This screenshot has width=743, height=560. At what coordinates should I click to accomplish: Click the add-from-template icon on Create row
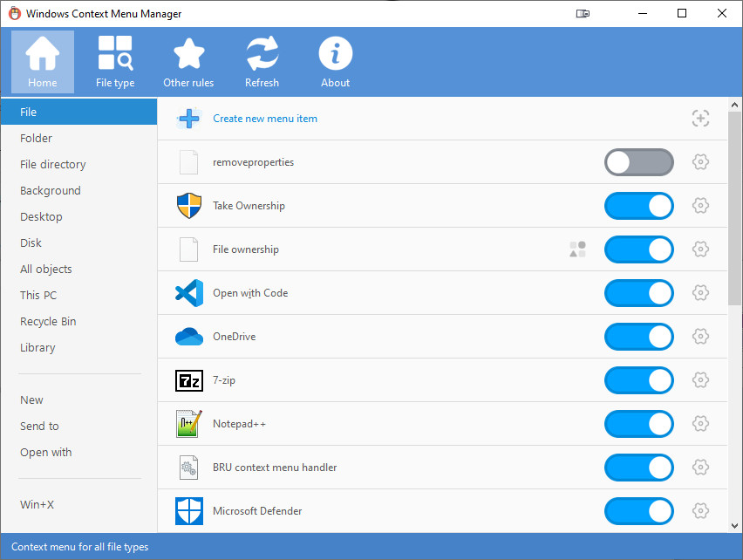[x=700, y=119]
